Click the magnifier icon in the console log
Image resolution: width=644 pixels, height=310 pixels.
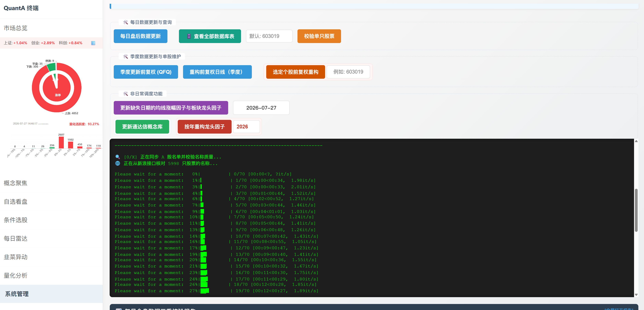tap(118, 157)
